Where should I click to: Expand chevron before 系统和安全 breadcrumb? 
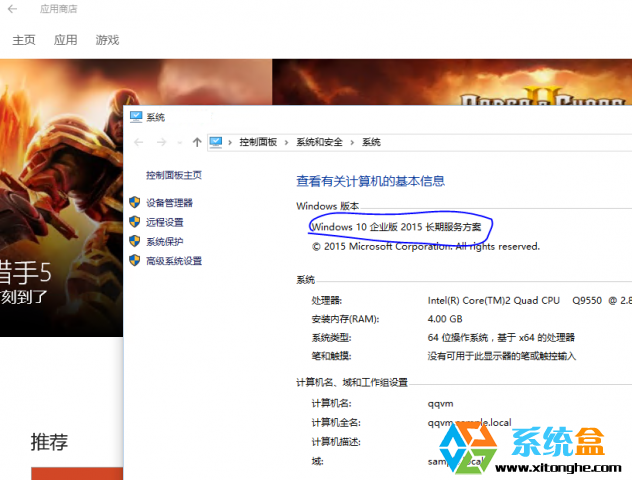point(286,142)
